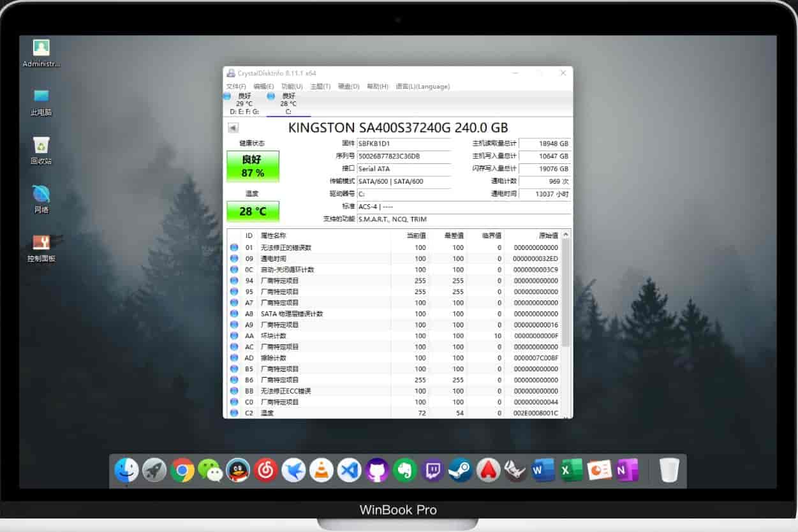Open the rhino icon in dock

515,471
